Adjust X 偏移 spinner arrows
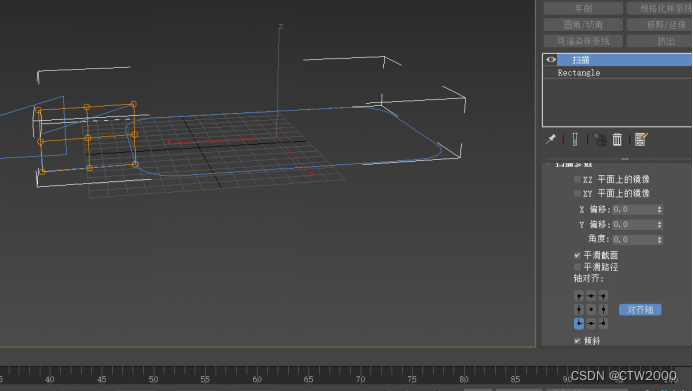Viewport: 693px width, 391px height. pyautogui.click(x=659, y=209)
